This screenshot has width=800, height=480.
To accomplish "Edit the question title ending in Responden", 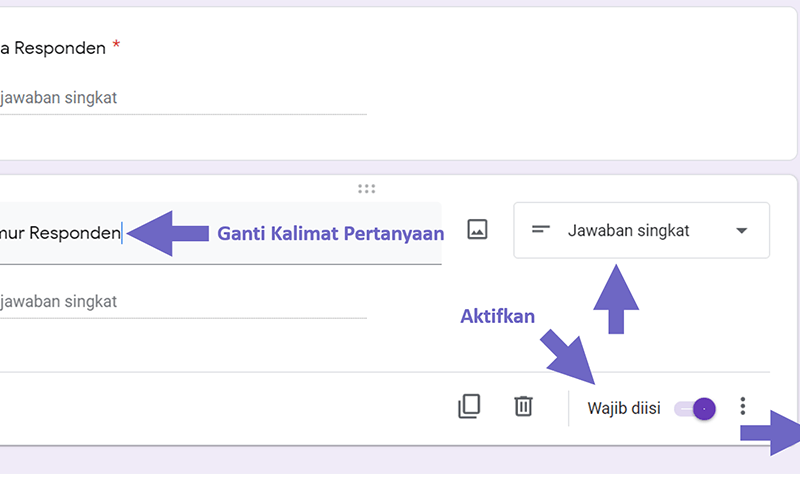I will tap(220, 233).
